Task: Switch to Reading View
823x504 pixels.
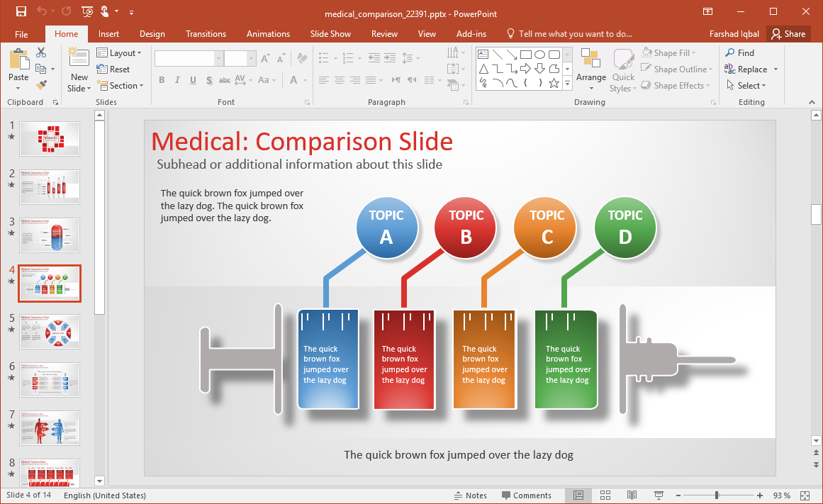Action: 632,495
